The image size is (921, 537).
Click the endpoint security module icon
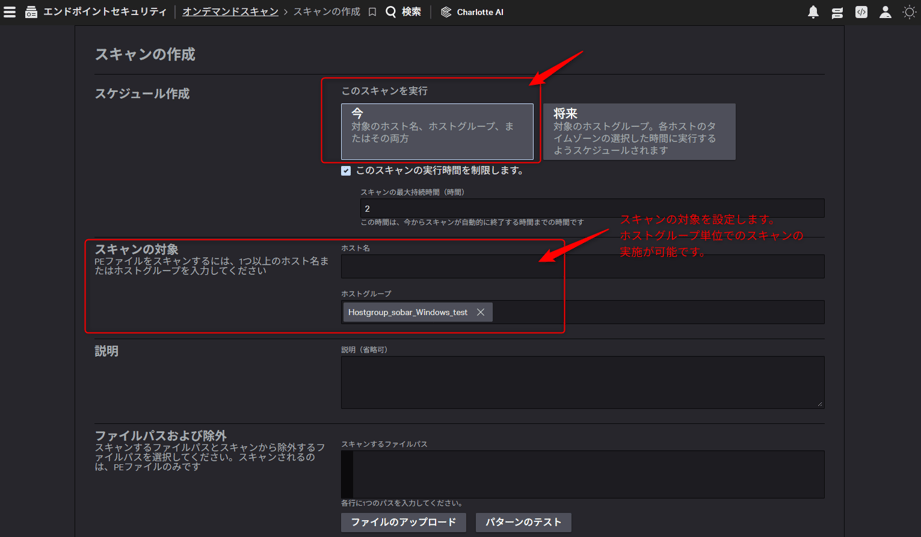(31, 12)
